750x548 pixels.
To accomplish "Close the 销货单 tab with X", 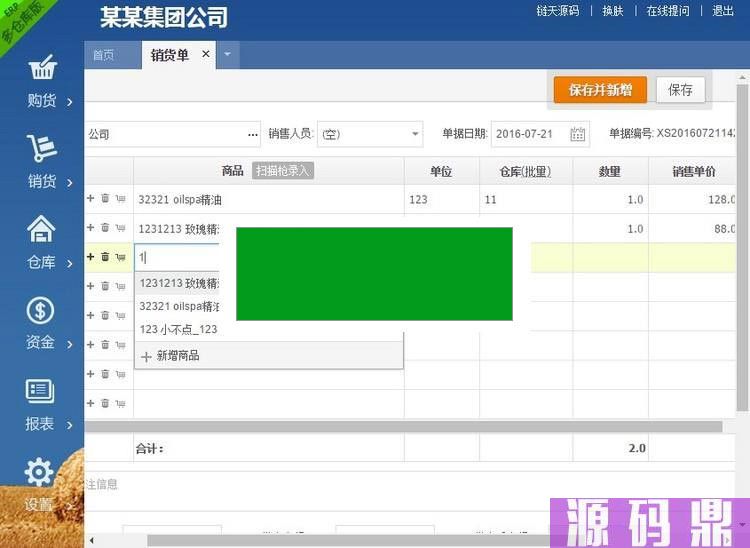I will point(206,54).
